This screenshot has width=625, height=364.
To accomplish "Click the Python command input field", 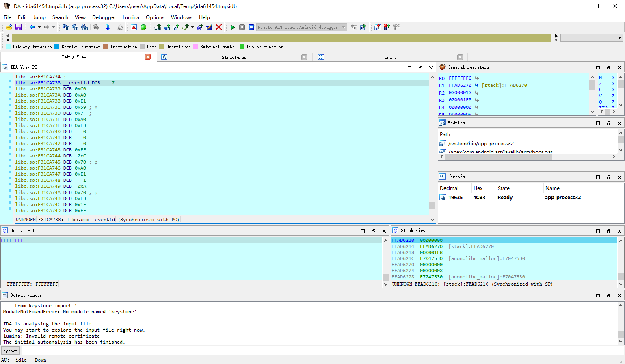I will (x=322, y=351).
